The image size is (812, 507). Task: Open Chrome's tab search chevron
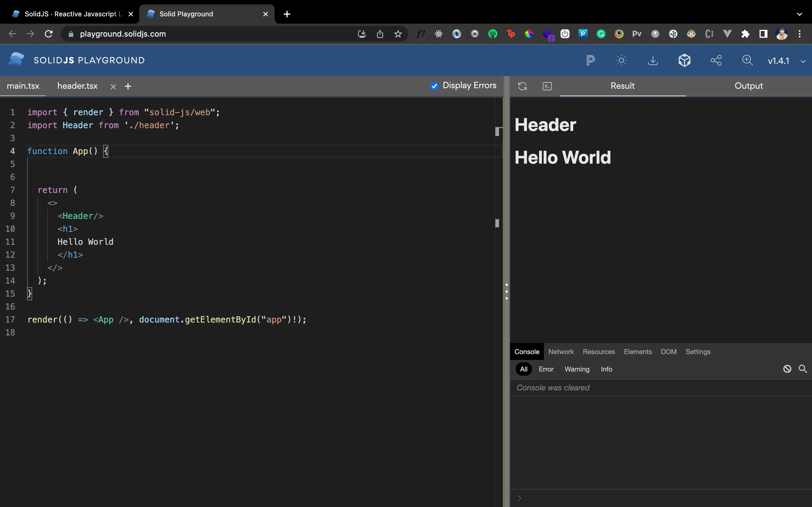tap(800, 14)
